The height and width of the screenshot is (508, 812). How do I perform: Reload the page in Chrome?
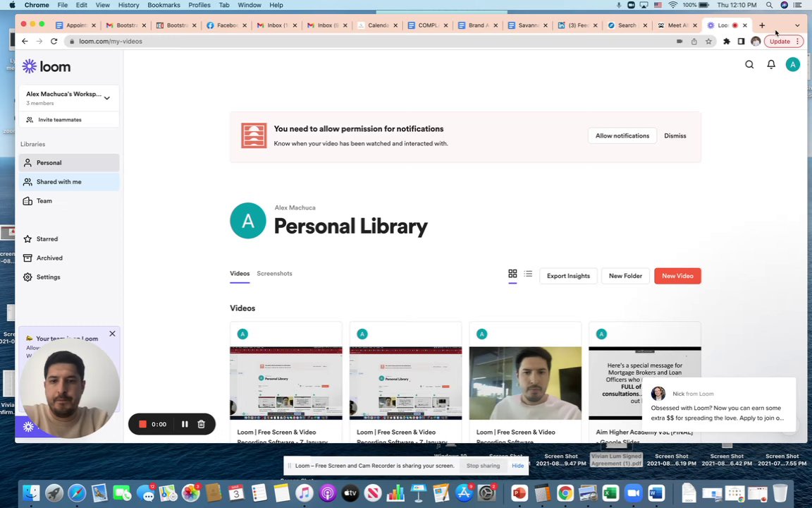[x=54, y=42]
